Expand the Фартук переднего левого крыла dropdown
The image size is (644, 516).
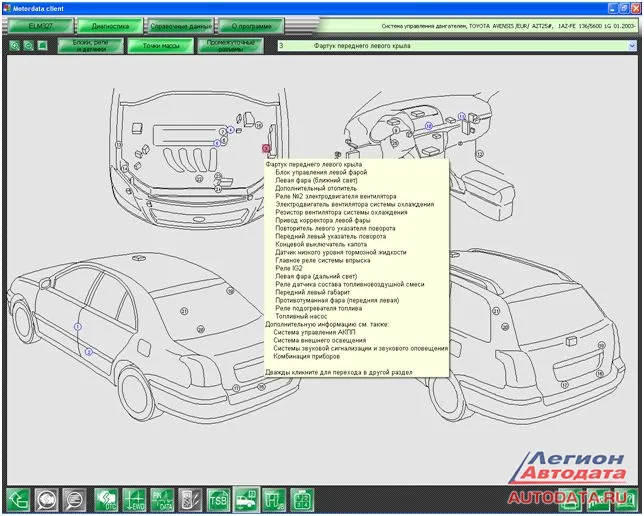tap(632, 46)
